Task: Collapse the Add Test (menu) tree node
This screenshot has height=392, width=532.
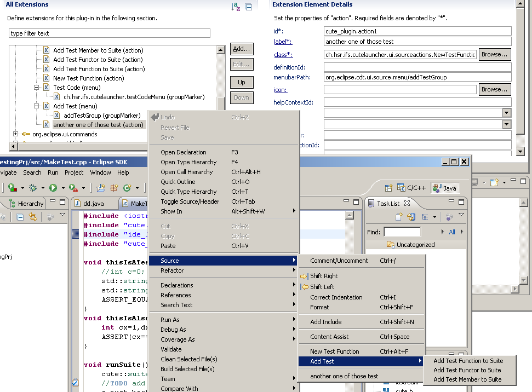Action: point(36,106)
